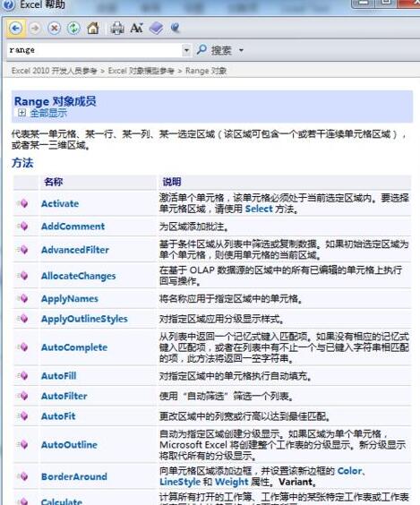This screenshot has height=505, width=420.
Task: Follow the Weight link in BorderAround description
Action: [x=232, y=482]
